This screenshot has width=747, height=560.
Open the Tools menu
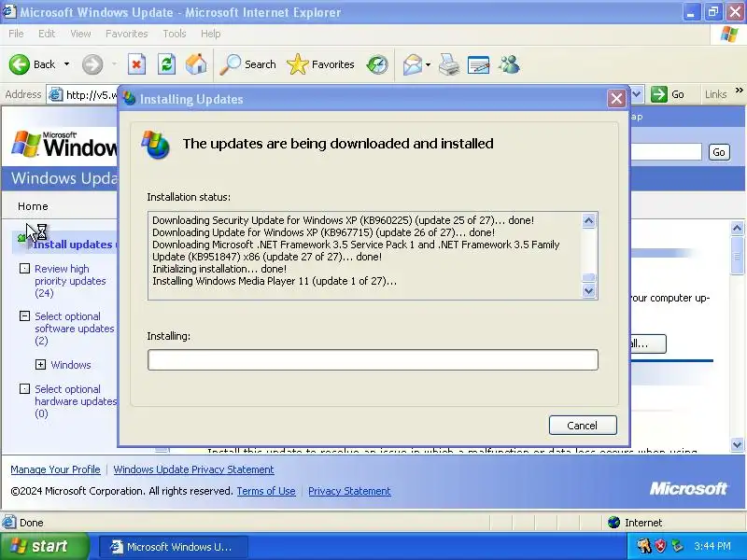pyautogui.click(x=175, y=34)
